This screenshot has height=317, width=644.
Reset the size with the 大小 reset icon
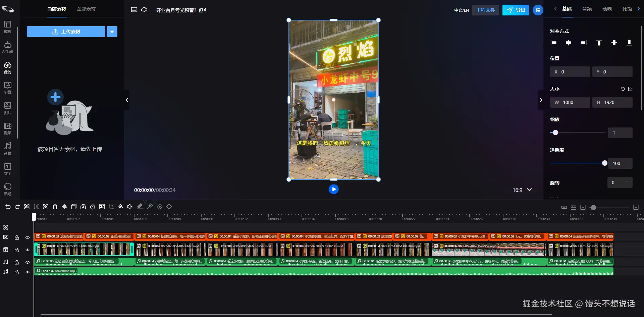623,89
